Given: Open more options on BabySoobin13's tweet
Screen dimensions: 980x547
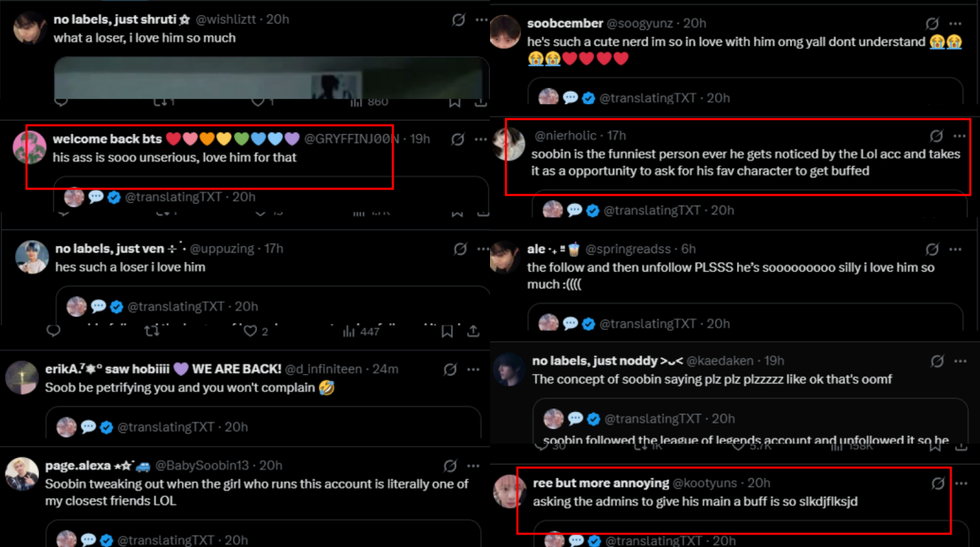Looking at the screenshot, I should click(x=473, y=466).
